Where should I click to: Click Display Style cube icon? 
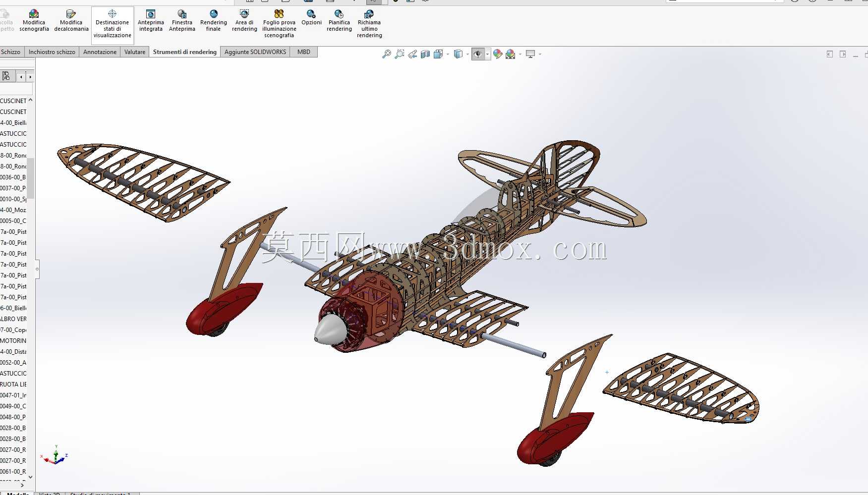click(459, 54)
